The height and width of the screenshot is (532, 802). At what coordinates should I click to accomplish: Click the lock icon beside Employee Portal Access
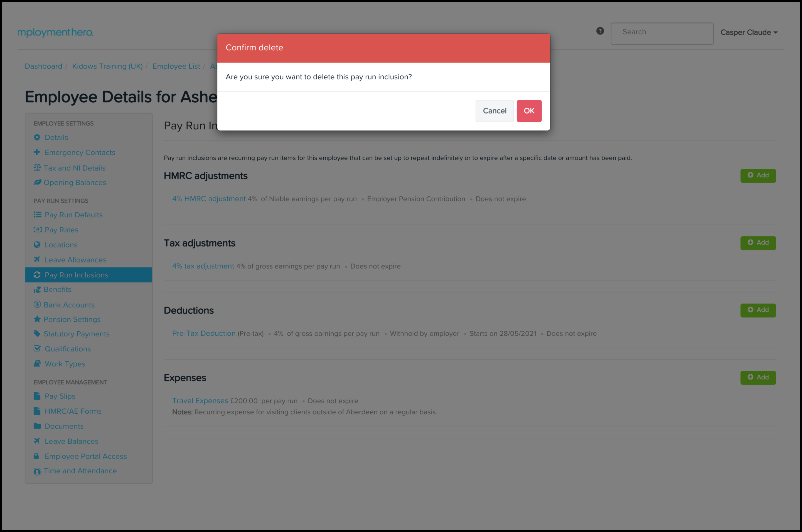36,456
